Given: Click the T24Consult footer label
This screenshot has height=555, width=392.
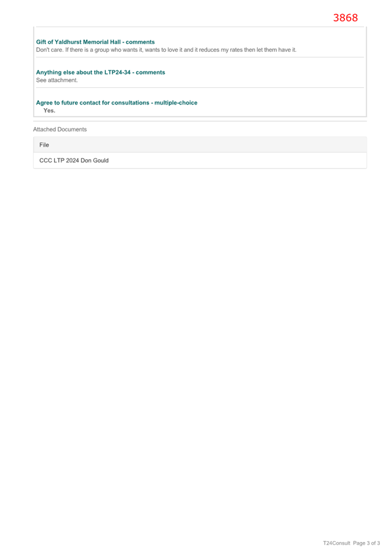Looking at the screenshot, I should click(x=336, y=543).
